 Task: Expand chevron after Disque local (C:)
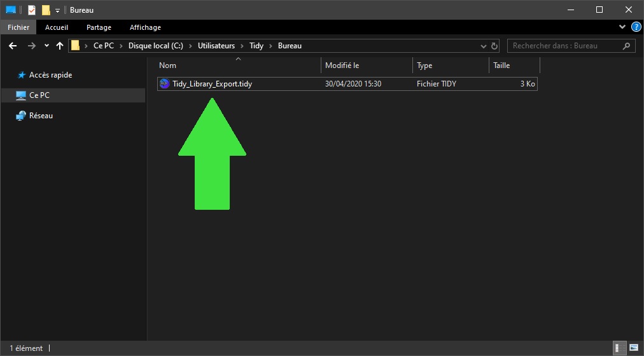tap(190, 46)
